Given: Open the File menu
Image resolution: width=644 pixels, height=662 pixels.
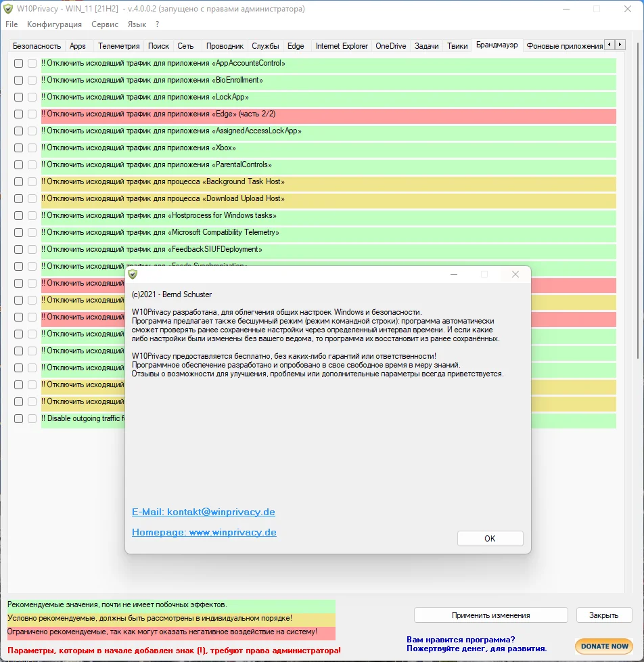Looking at the screenshot, I should point(11,24).
